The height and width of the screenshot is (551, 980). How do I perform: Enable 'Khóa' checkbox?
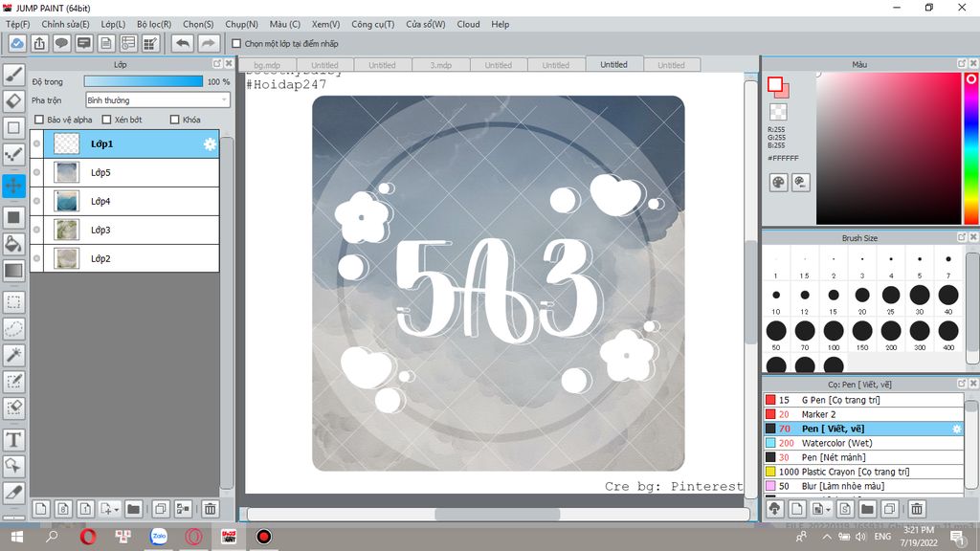[175, 120]
